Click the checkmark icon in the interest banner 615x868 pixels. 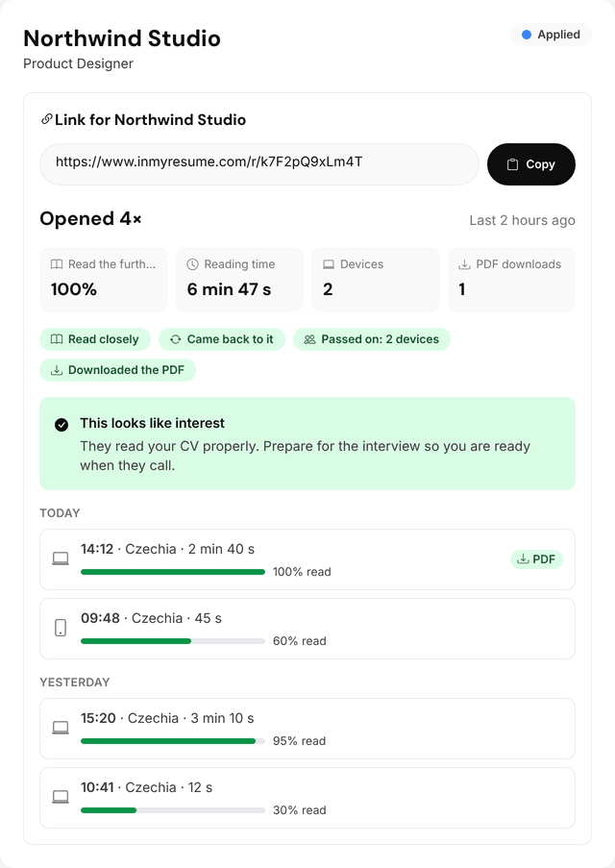pyautogui.click(x=61, y=425)
